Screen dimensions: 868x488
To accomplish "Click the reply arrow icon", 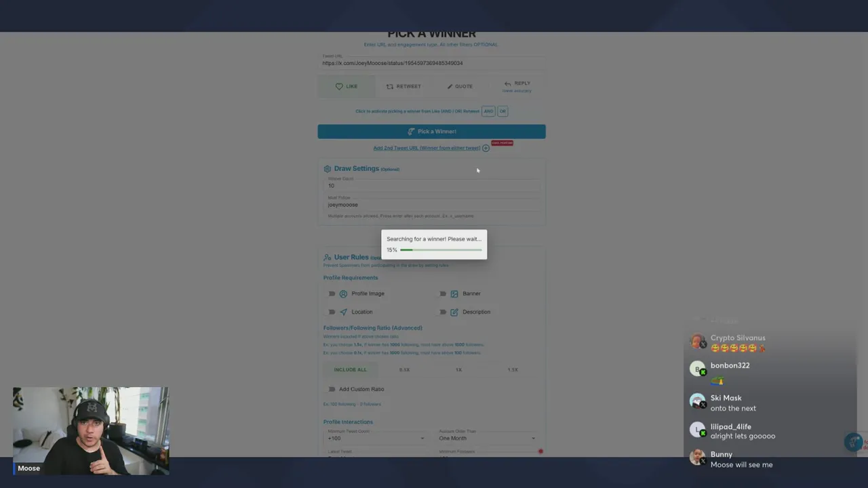I will point(507,84).
